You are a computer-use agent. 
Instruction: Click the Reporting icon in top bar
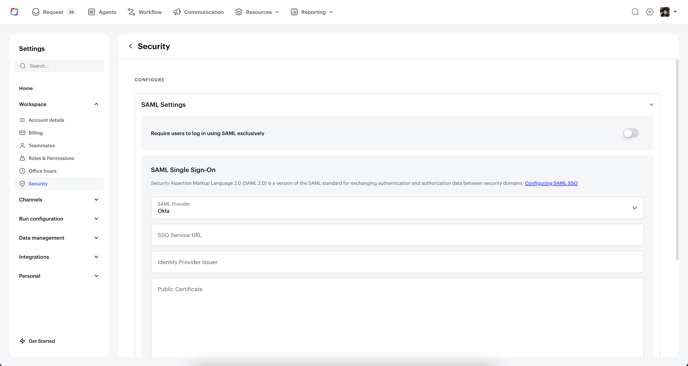pos(294,12)
